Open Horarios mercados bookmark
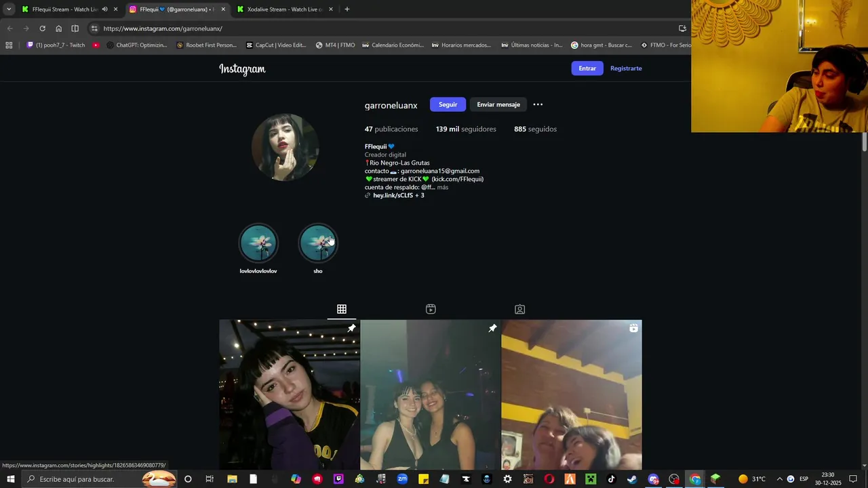This screenshot has width=868, height=488. click(461, 45)
